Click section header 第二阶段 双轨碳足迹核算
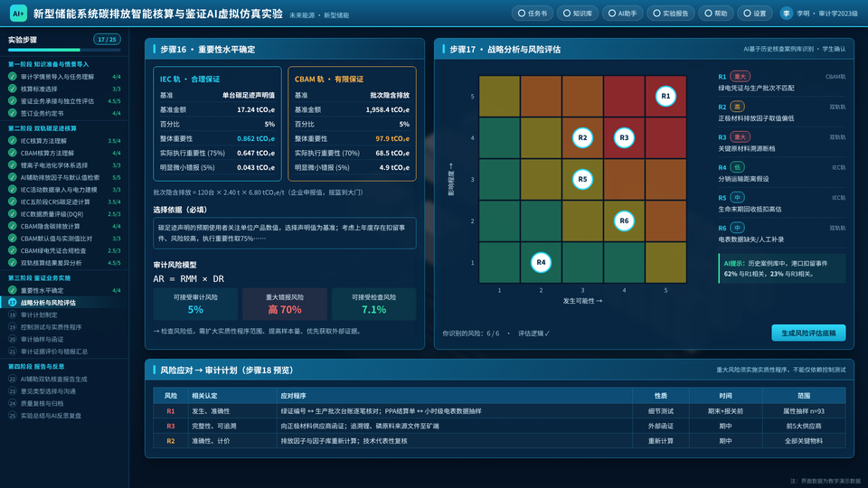The height and width of the screenshot is (488, 868). click(42, 128)
